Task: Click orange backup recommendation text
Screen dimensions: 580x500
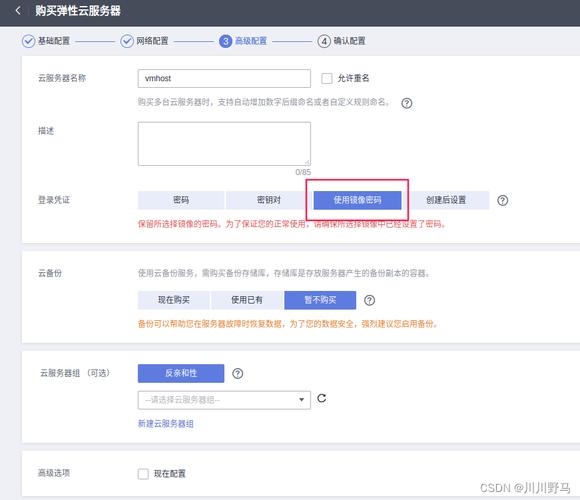Action: [x=288, y=324]
